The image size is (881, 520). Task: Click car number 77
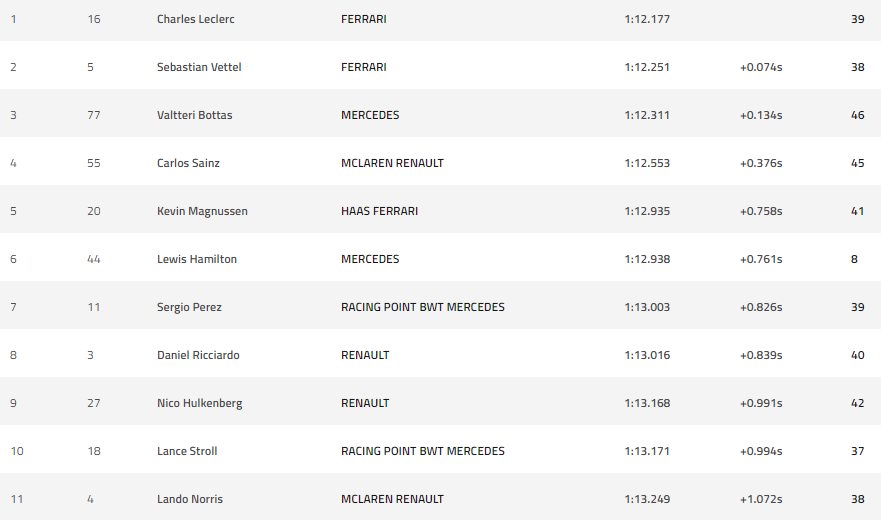click(94, 115)
